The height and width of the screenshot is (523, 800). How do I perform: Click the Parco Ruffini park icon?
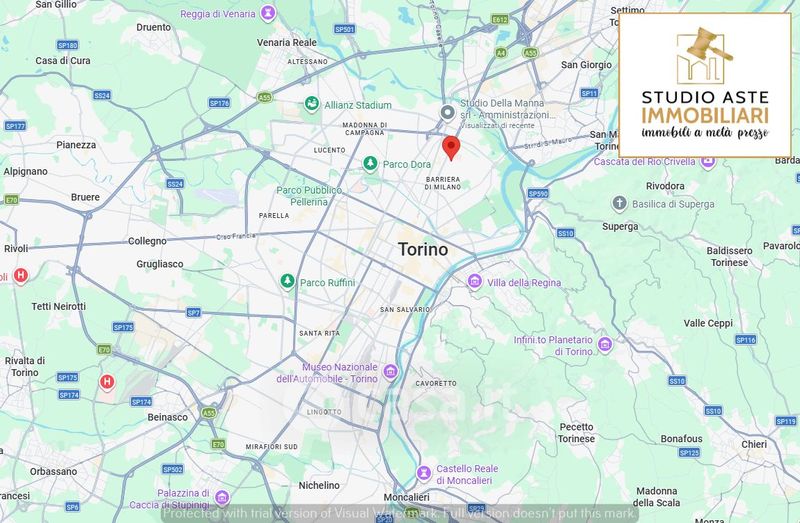pyautogui.click(x=287, y=282)
